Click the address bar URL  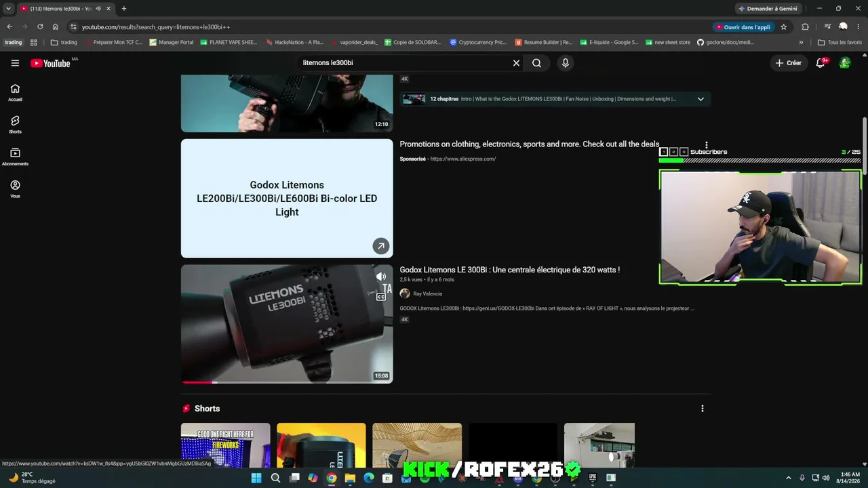click(156, 27)
